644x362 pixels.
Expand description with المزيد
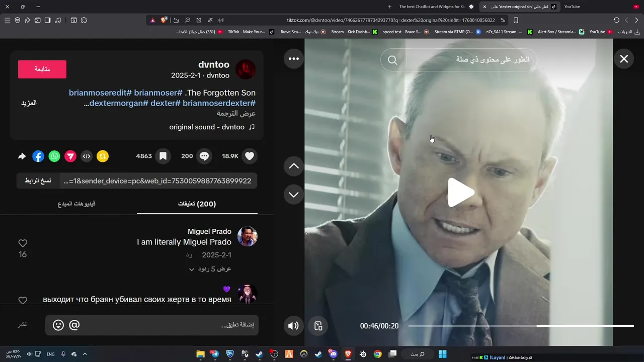pos(29,103)
